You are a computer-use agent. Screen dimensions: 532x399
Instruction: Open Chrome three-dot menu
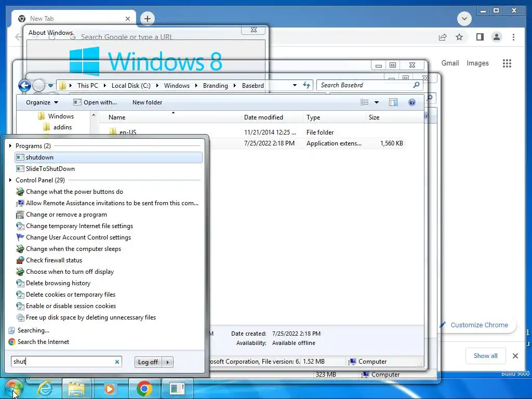513,37
